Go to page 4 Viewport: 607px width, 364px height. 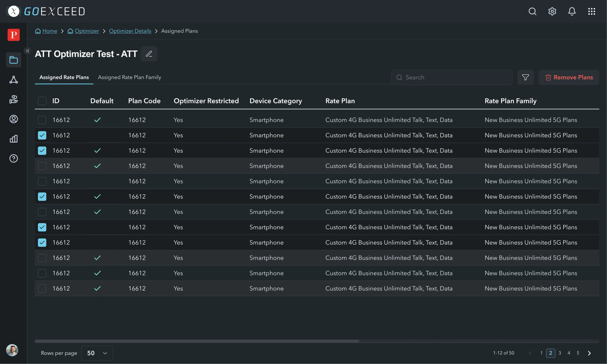569,353
